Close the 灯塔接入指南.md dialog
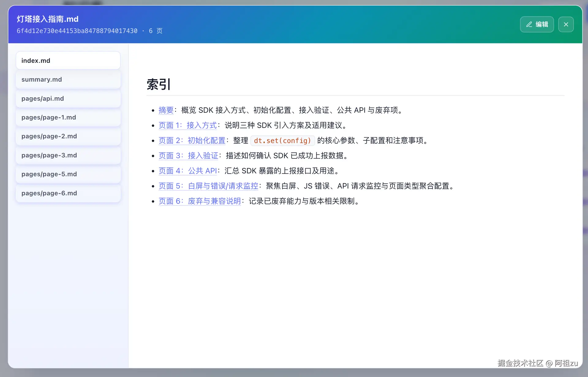588x377 pixels. click(x=566, y=24)
